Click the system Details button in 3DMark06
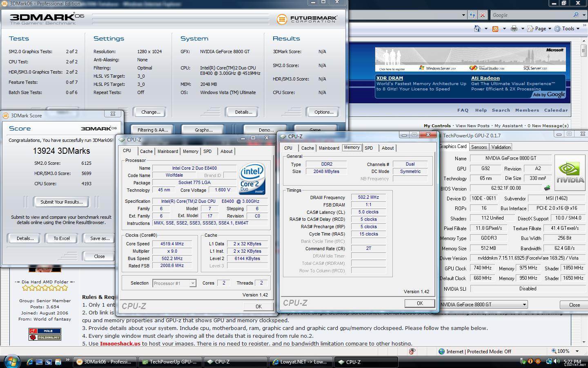The image size is (588, 368). click(243, 112)
